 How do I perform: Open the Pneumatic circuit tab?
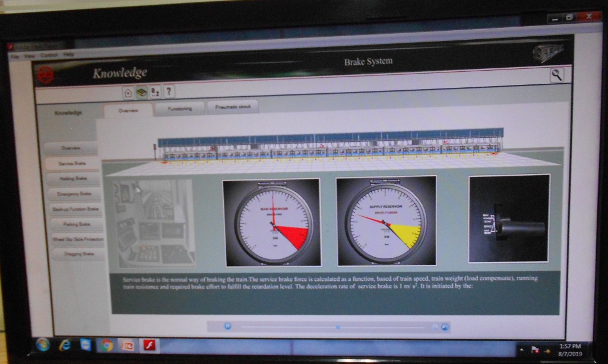(x=232, y=108)
